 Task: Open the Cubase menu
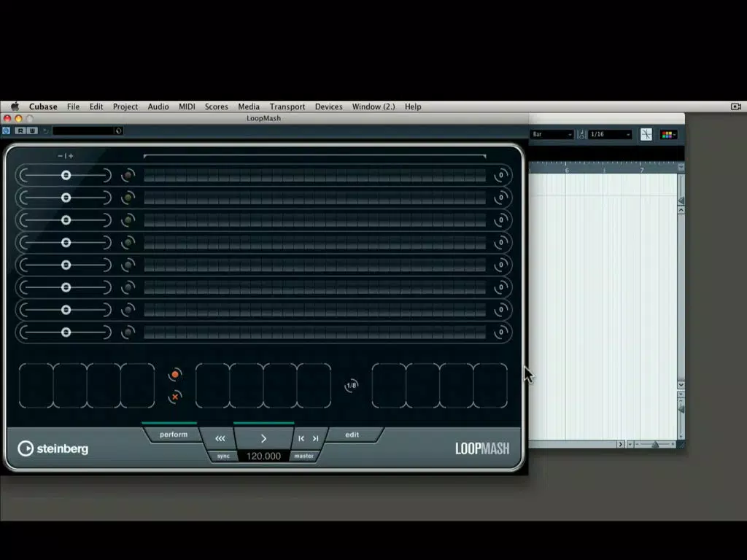pos(43,106)
